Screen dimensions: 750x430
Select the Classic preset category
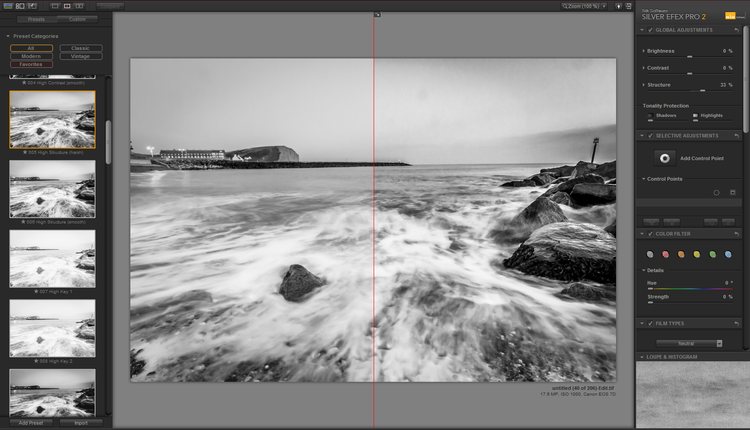tap(80, 48)
